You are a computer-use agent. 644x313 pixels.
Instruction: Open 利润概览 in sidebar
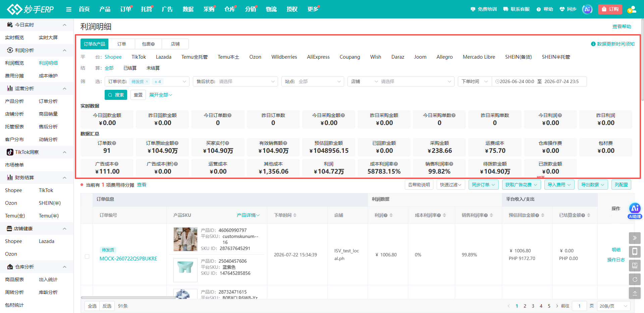[14, 63]
